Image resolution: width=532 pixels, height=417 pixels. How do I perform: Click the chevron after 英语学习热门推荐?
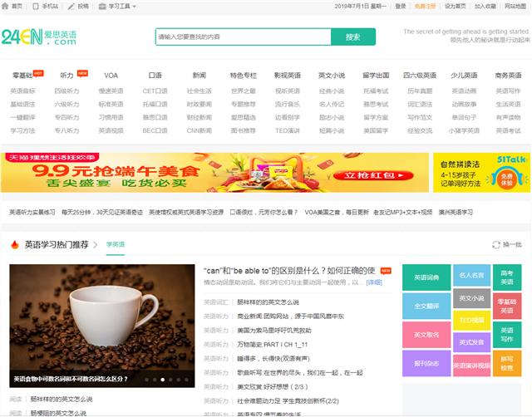[x=96, y=244]
